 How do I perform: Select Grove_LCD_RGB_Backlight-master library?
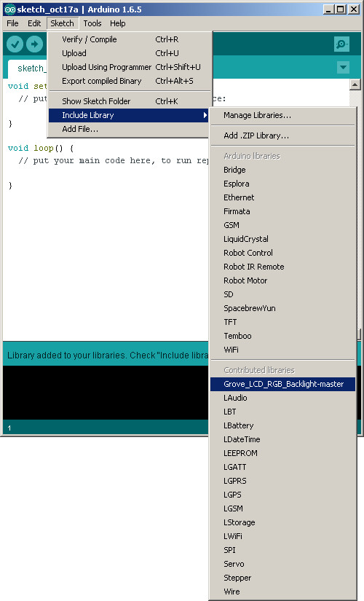[282, 384]
